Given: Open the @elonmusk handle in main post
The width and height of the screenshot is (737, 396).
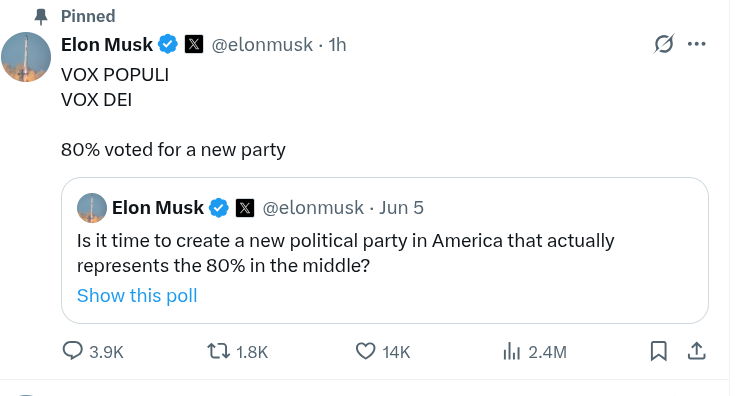Looking at the screenshot, I should point(262,45).
